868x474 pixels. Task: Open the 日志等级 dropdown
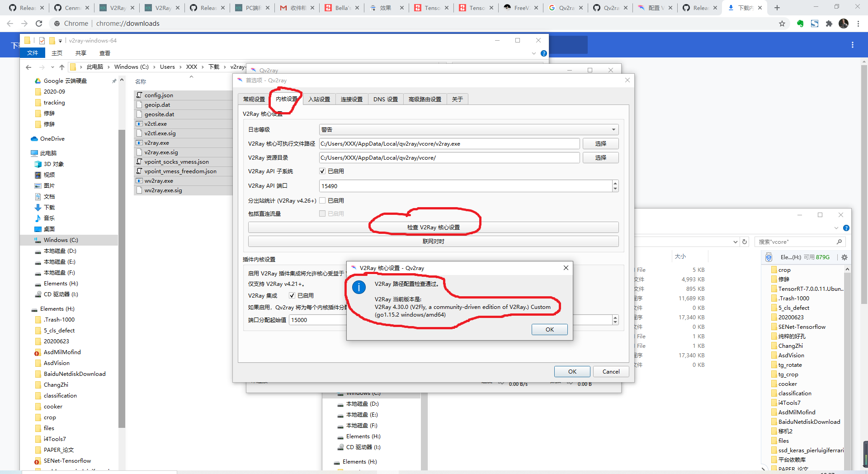pyautogui.click(x=468, y=130)
